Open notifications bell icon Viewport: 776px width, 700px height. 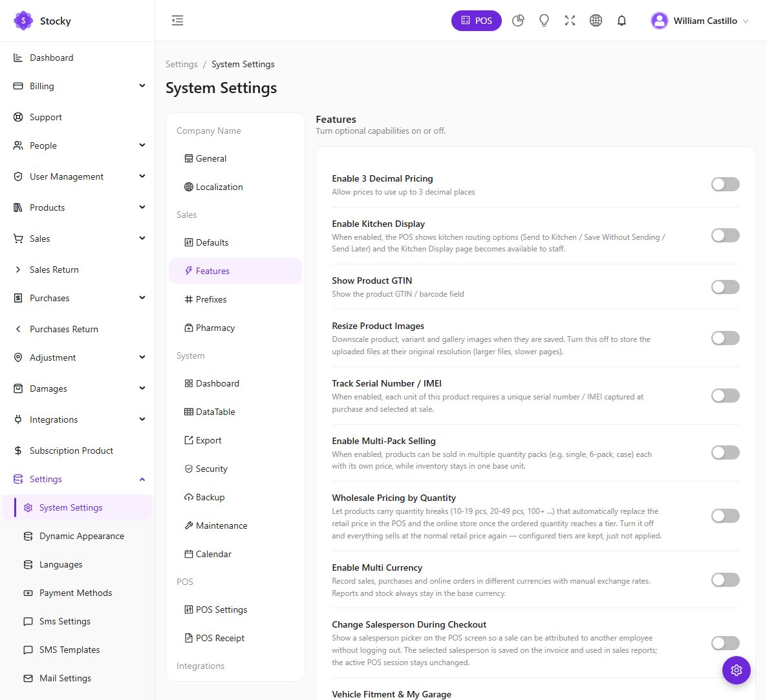coord(621,21)
